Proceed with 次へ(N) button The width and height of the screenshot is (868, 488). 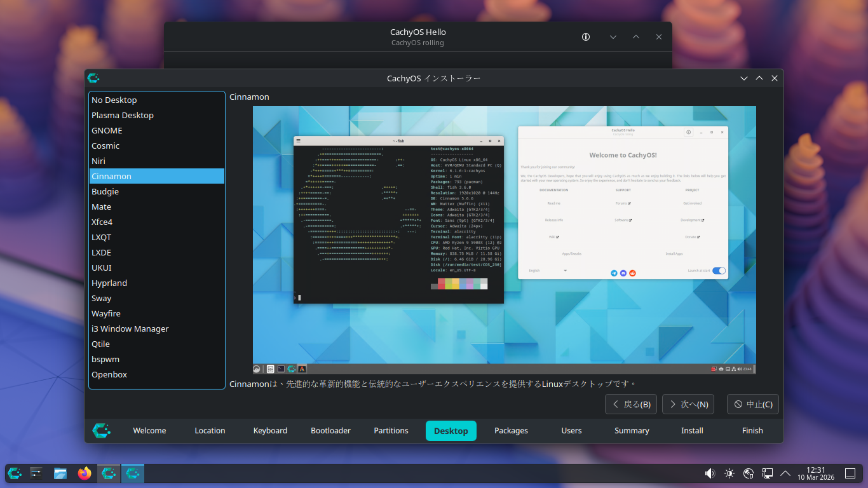coord(688,404)
